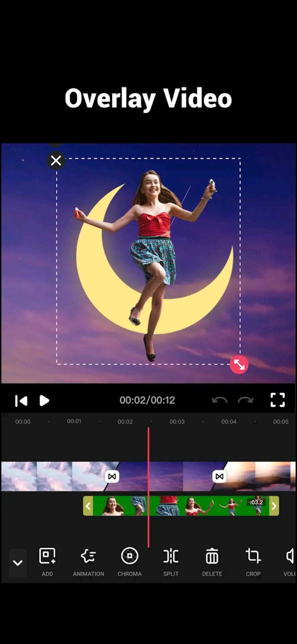Tap the 00:00 mark on timeline ruler

click(x=23, y=422)
